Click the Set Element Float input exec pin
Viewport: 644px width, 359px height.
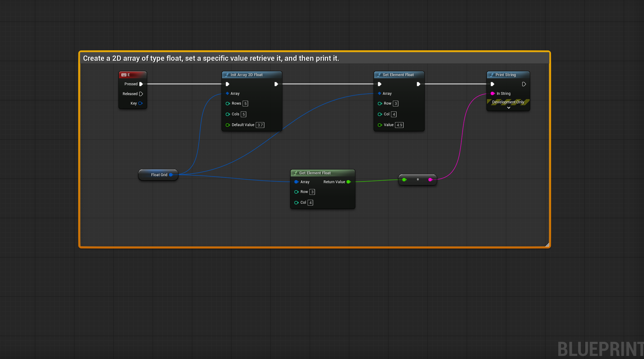380,84
